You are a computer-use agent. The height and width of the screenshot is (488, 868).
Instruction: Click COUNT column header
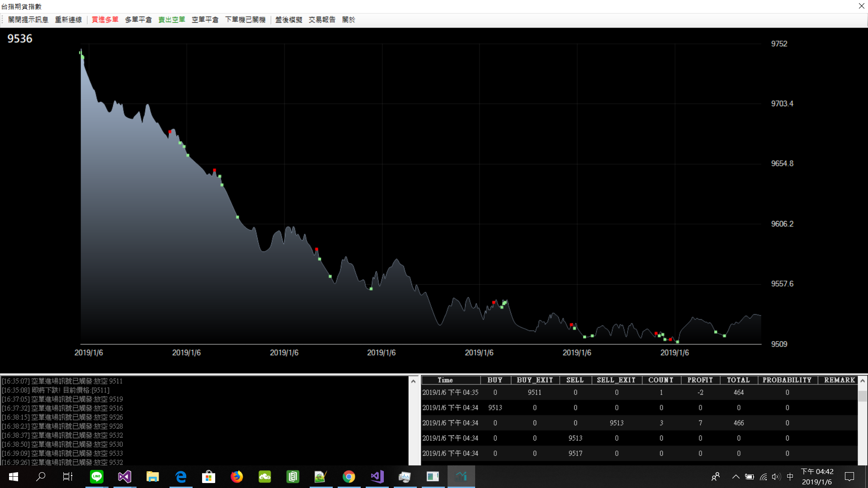coord(661,380)
